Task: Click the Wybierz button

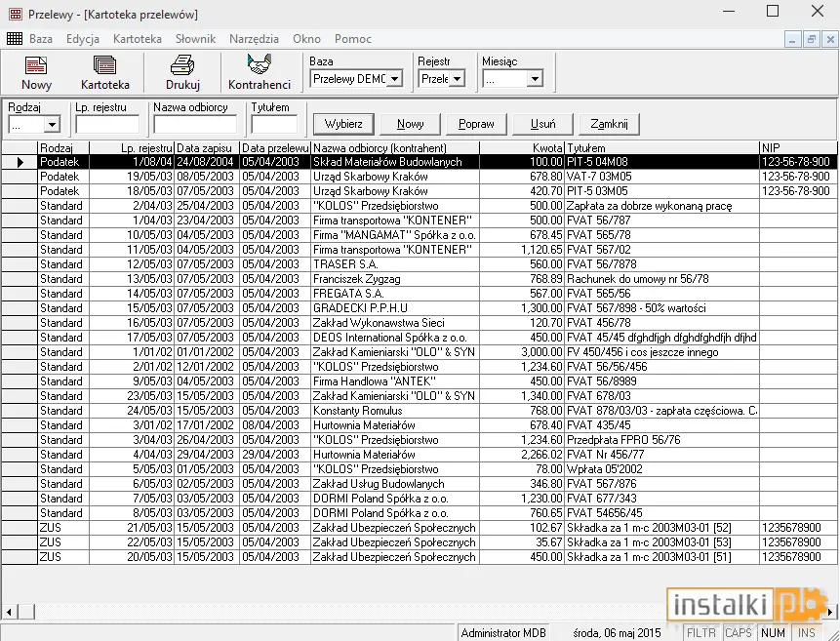Action: pos(343,124)
